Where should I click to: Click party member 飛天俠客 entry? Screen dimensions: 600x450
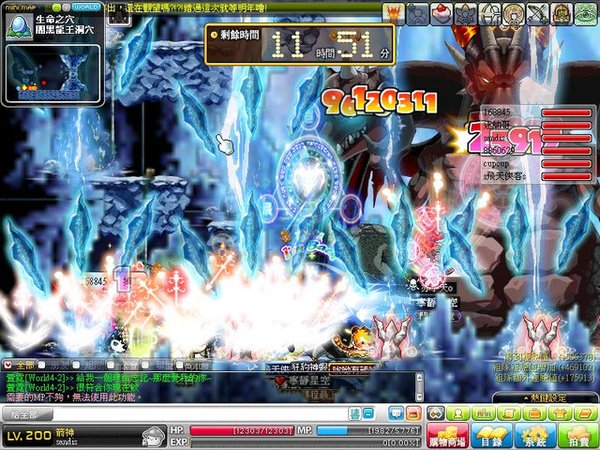click(536, 176)
